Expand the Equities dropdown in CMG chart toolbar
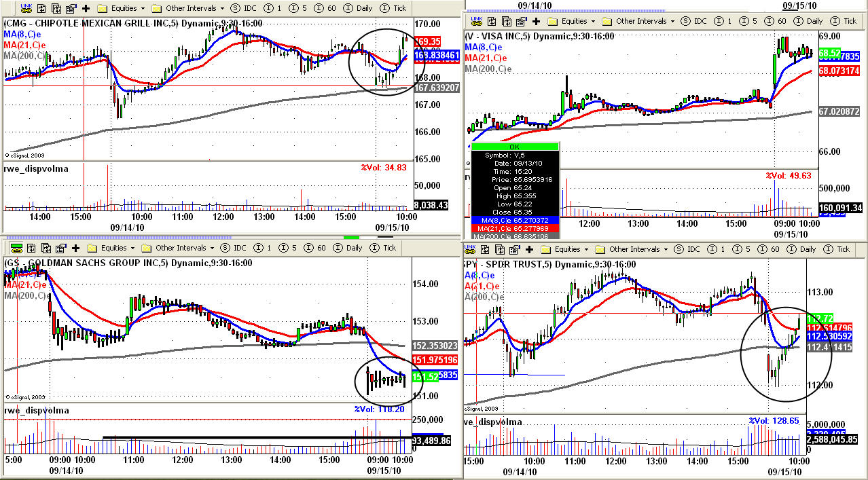This screenshot has height=480, width=868. (x=121, y=9)
